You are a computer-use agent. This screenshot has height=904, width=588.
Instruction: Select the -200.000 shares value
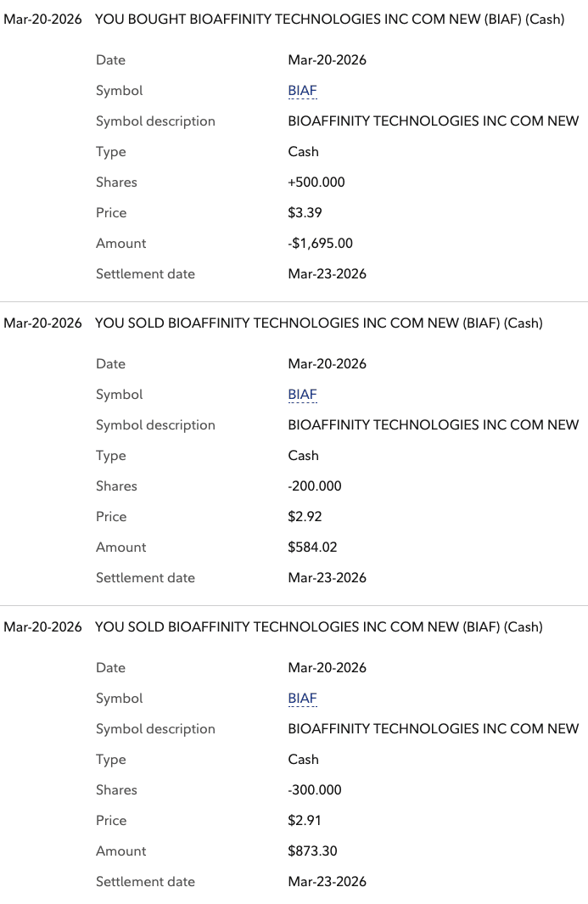click(x=314, y=486)
